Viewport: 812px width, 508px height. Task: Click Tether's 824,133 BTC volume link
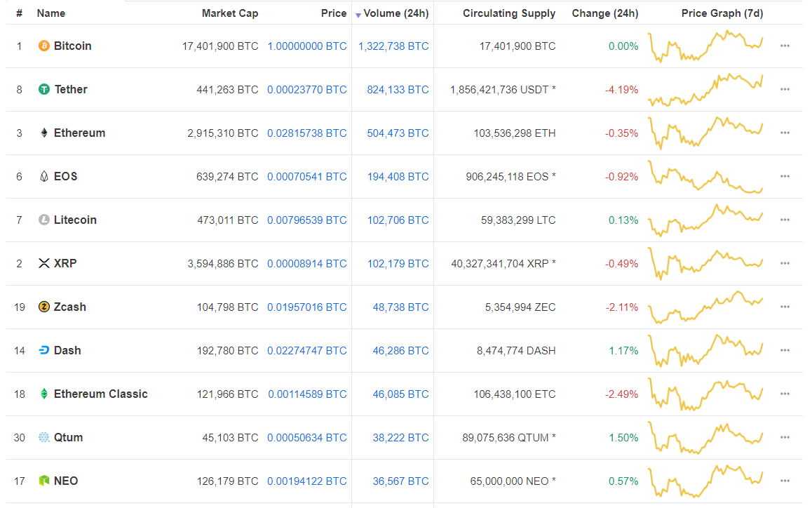click(398, 90)
